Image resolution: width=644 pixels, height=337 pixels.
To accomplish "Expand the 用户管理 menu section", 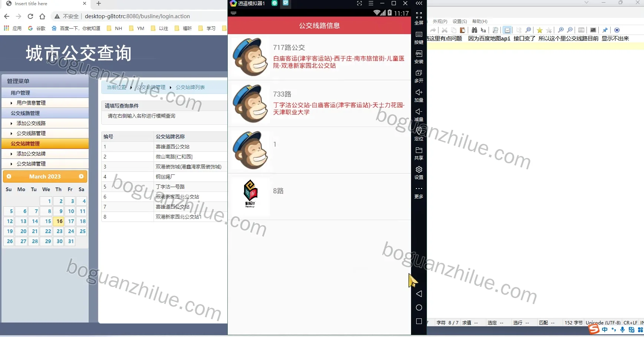I will pyautogui.click(x=45, y=93).
